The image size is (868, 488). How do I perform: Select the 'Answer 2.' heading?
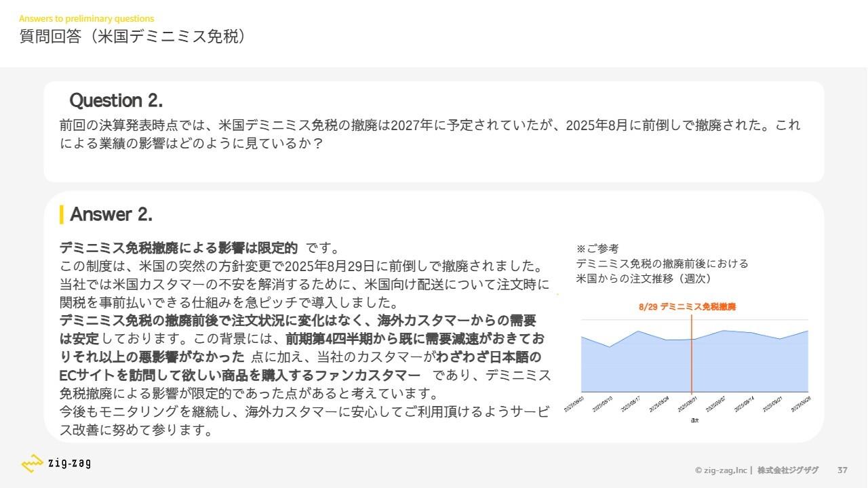111,215
